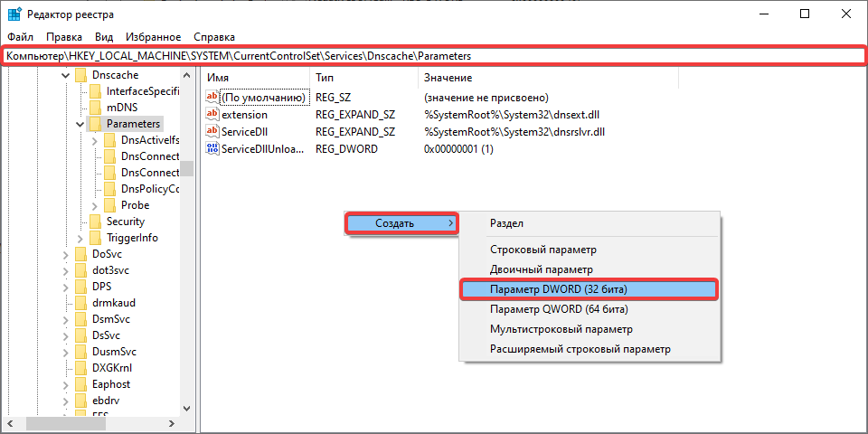Open the Файл menu
This screenshot has width=868, height=434.
[20, 37]
